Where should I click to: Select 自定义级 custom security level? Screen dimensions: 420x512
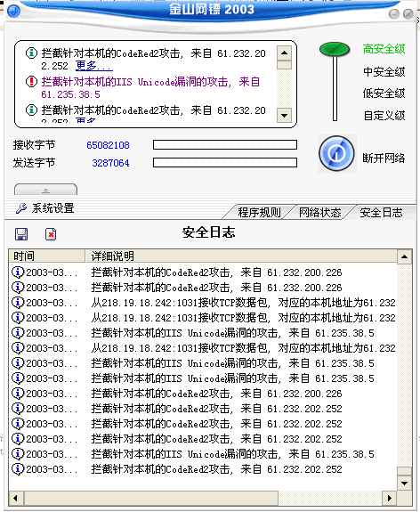pyautogui.click(x=384, y=115)
